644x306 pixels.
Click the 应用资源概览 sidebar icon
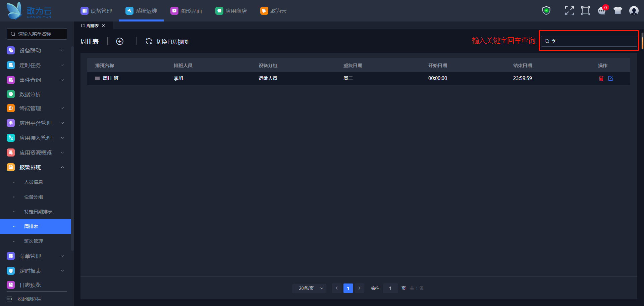[x=11, y=152]
